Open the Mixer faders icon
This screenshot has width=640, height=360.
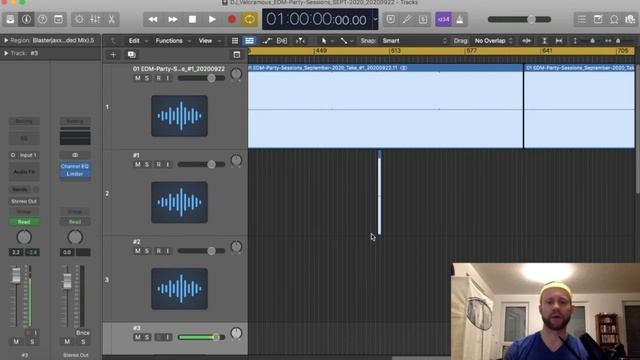[95, 19]
